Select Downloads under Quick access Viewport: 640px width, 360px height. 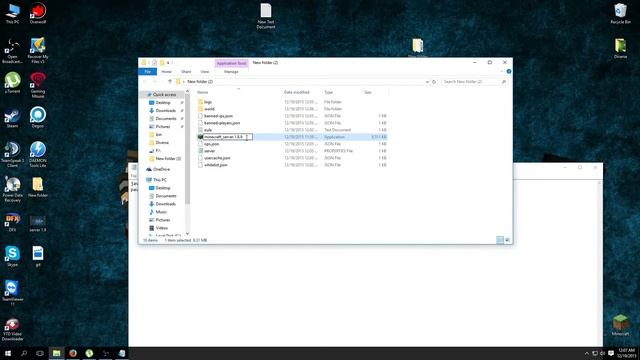[x=166, y=111]
